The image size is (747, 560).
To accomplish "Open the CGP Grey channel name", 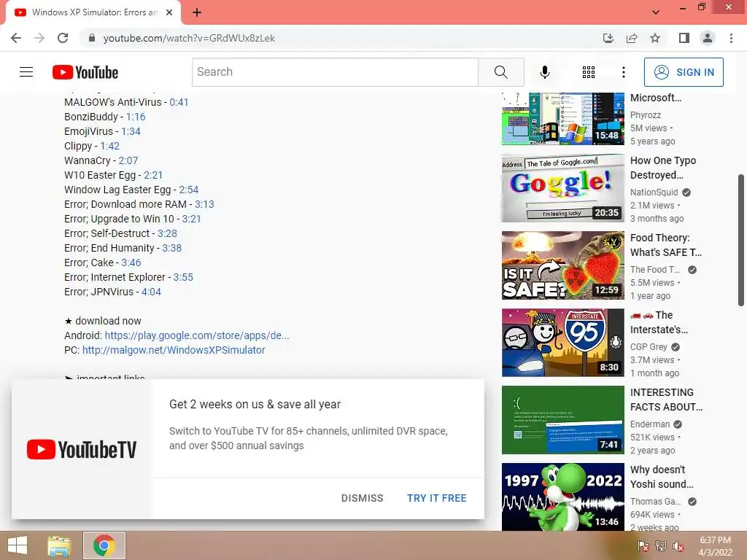I will click(649, 346).
